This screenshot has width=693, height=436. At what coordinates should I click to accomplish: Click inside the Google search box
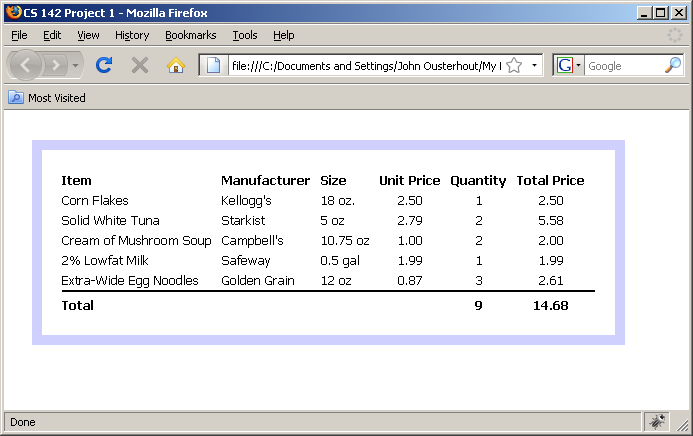[624, 66]
